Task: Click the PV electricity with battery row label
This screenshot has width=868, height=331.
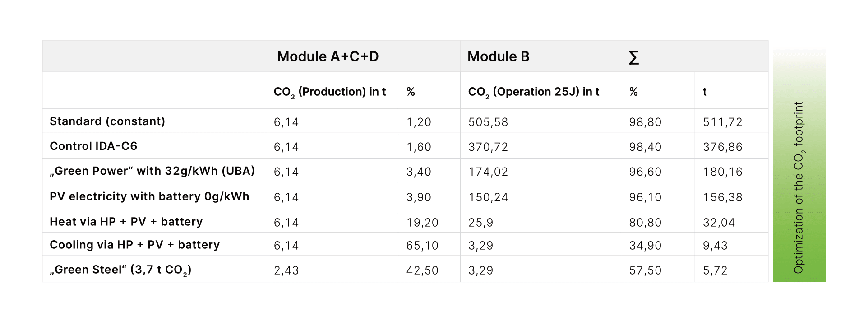Action: [x=149, y=196]
